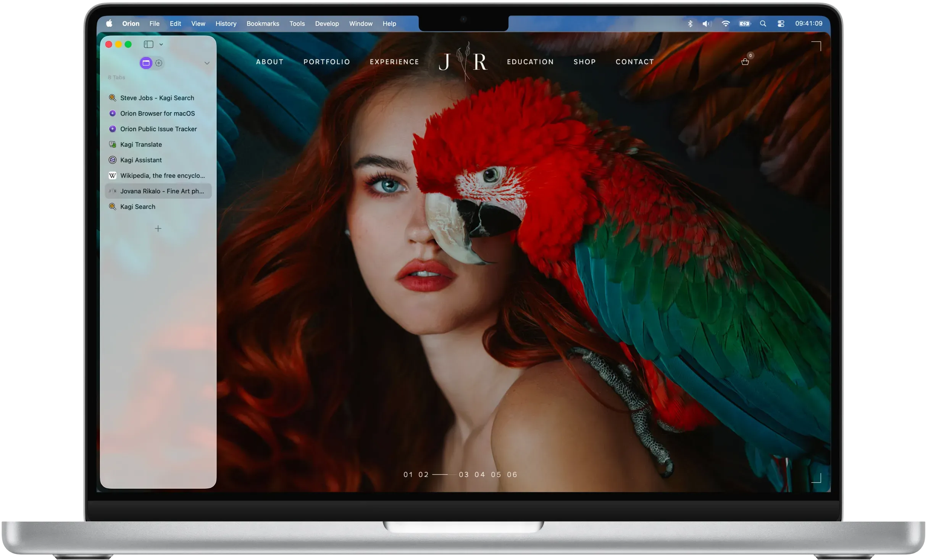Open the PORTFOLIO navigation link
Image resolution: width=928 pixels, height=560 pixels.
[327, 62]
